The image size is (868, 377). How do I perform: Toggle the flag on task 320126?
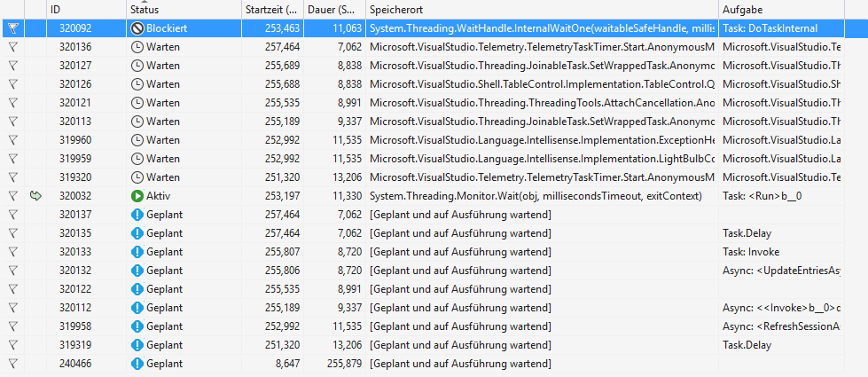[13, 84]
